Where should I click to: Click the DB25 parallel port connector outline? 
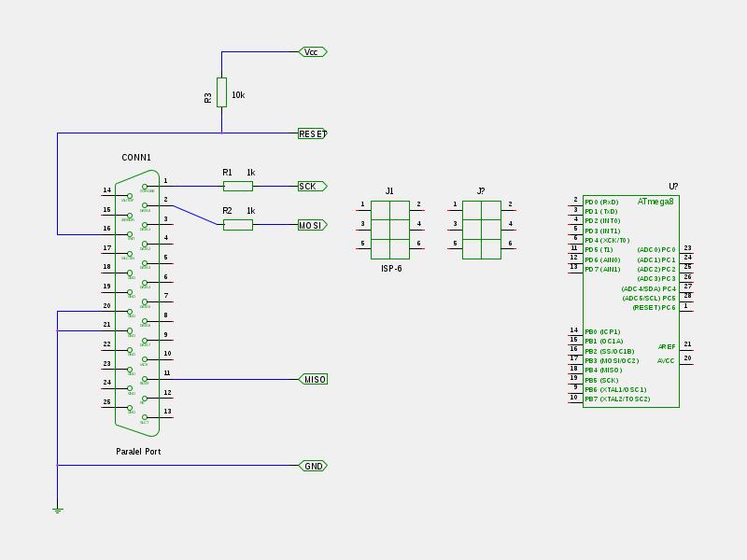[x=137, y=303]
